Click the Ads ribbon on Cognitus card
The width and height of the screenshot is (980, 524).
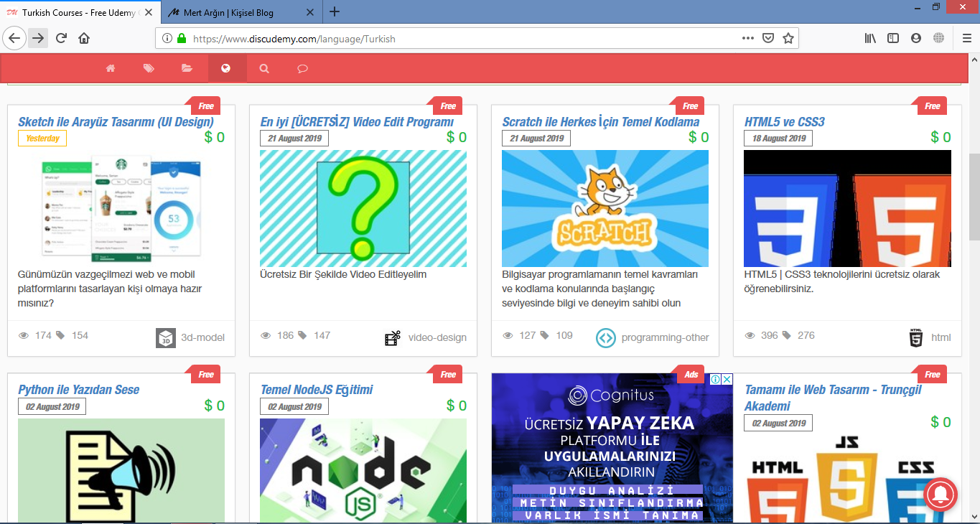pyautogui.click(x=691, y=374)
